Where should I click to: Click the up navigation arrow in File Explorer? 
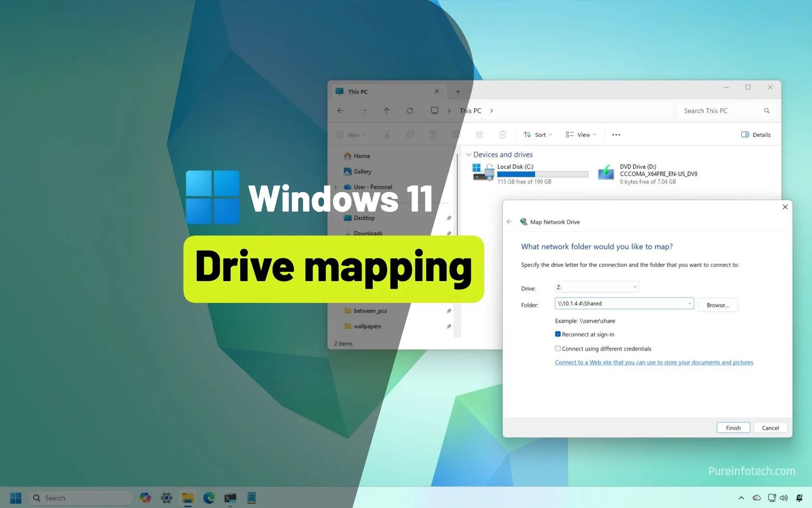[387, 110]
